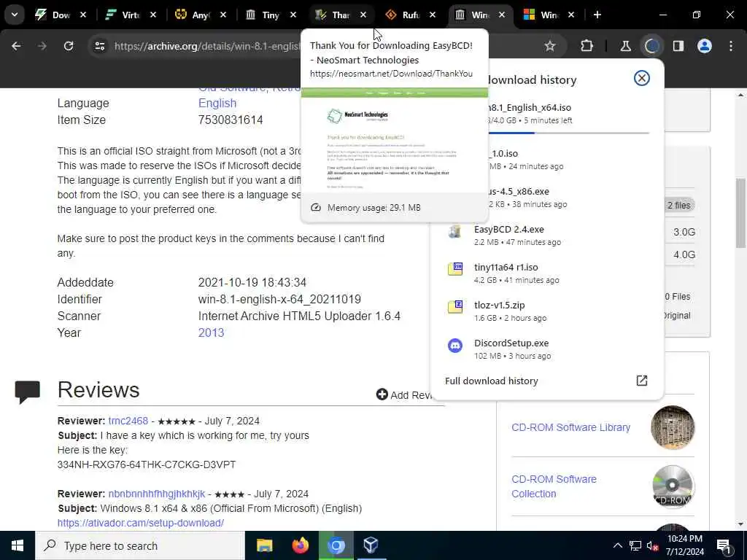Go forward to the next page
Viewport: 747px width, 560px height.
42,46
